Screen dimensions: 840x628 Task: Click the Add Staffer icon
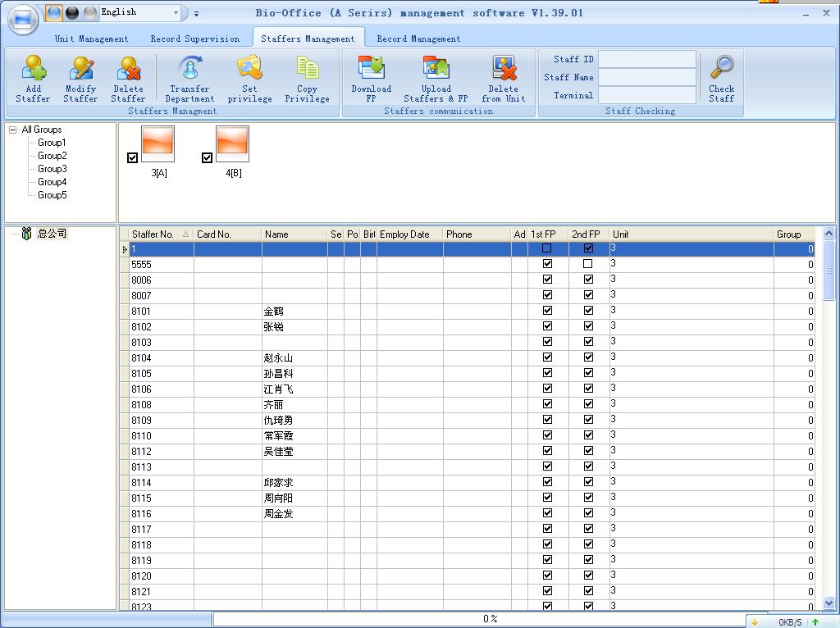[33, 71]
